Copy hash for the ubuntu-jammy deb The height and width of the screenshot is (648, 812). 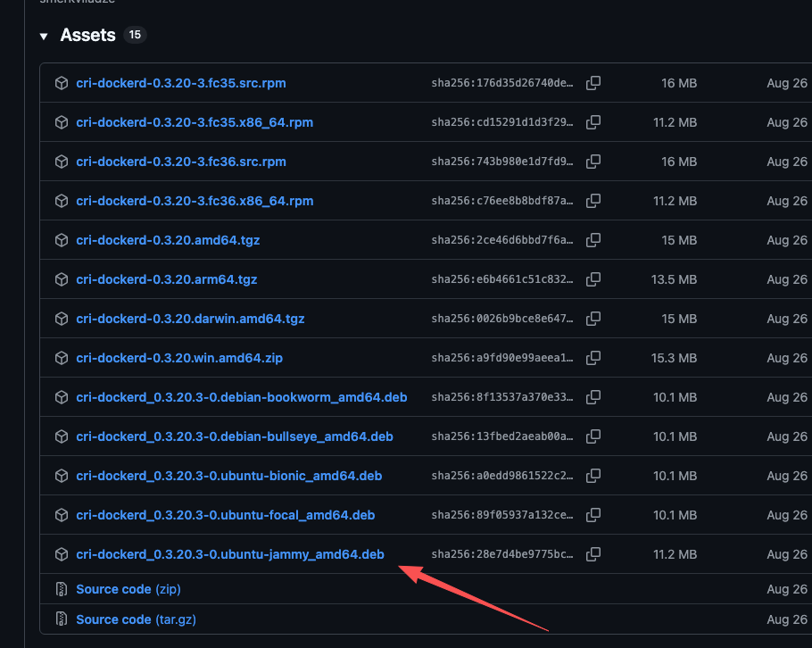point(593,554)
